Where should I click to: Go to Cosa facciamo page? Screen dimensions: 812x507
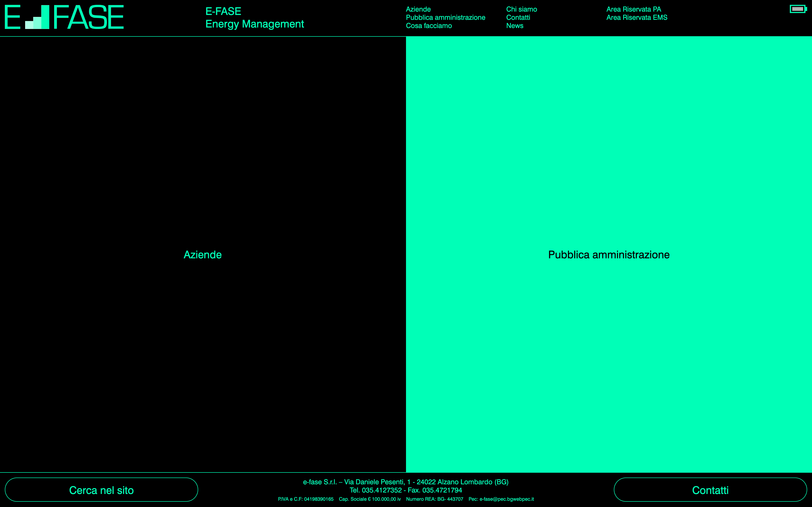pyautogui.click(x=428, y=26)
